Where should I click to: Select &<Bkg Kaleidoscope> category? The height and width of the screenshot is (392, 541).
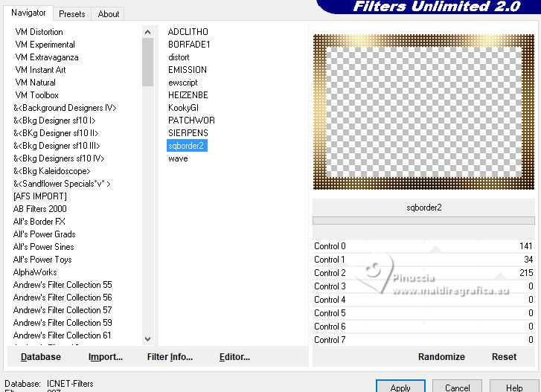pos(52,171)
